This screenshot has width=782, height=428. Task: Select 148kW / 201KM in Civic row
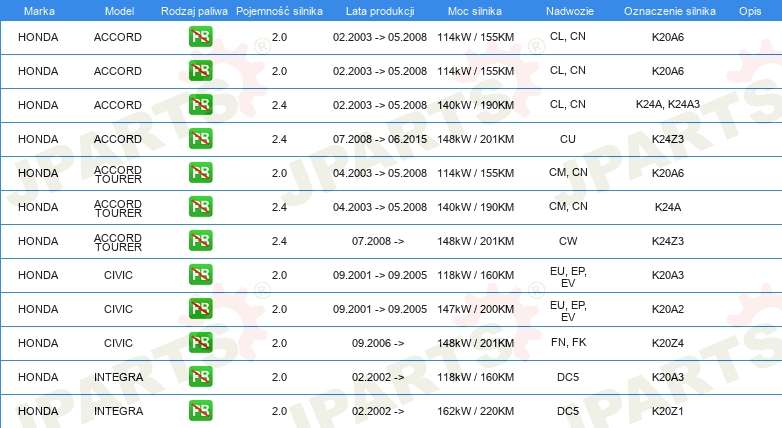[x=476, y=343]
